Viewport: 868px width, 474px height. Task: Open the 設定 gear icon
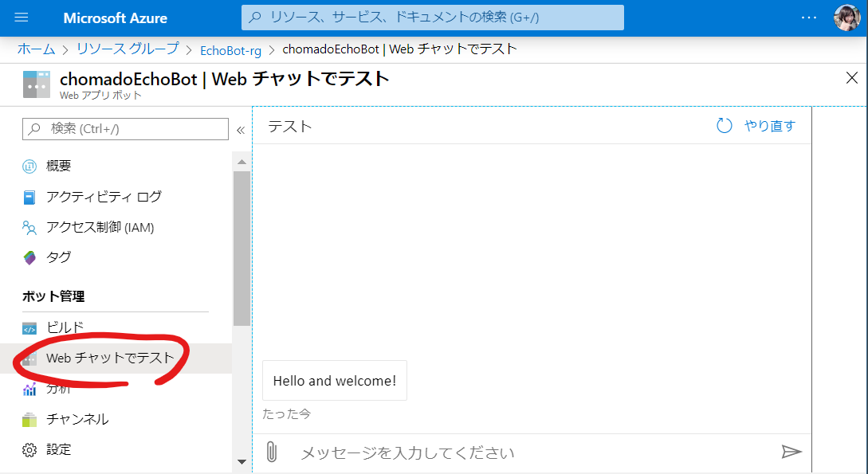click(29, 450)
